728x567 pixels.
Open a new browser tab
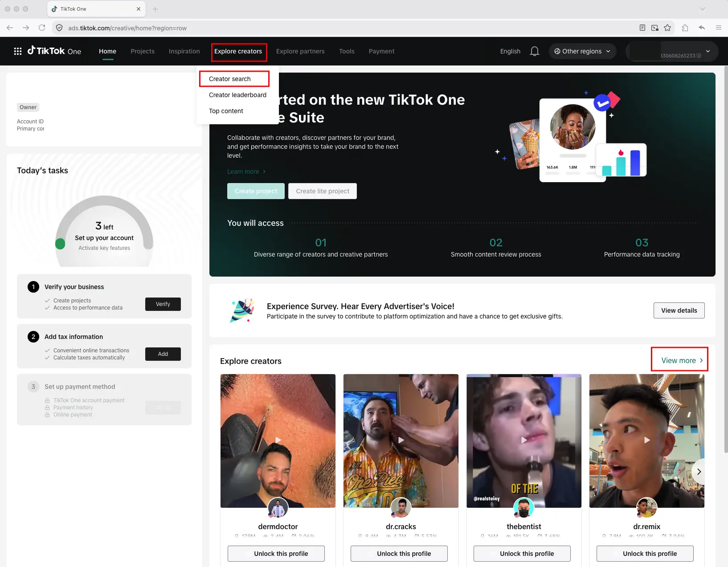[155, 9]
